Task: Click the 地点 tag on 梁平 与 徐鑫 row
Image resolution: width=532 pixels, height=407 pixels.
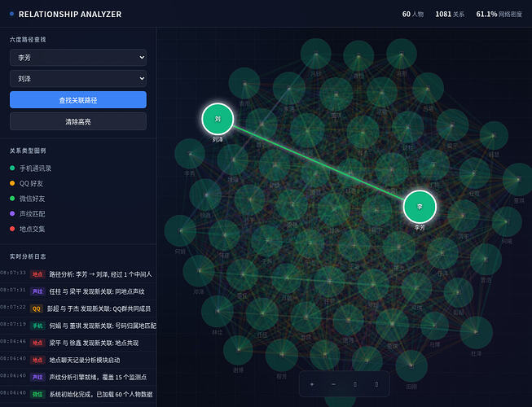Action: [37, 343]
